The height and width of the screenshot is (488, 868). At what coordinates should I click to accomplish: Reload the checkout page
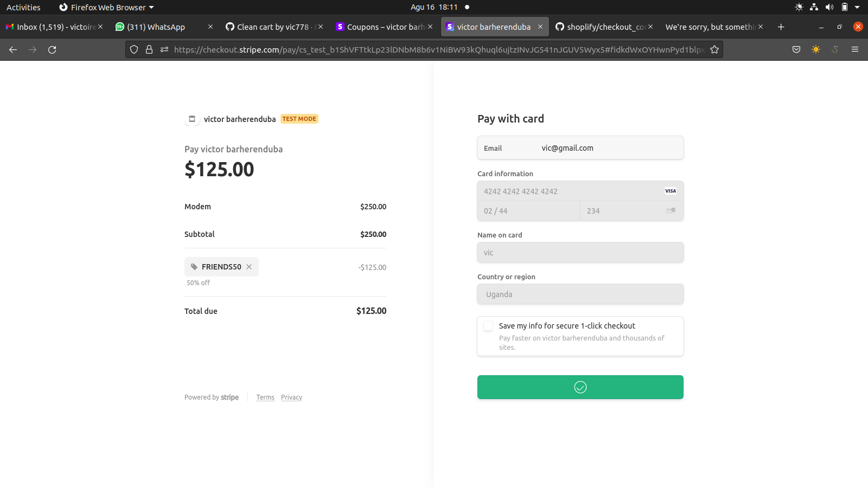52,49
